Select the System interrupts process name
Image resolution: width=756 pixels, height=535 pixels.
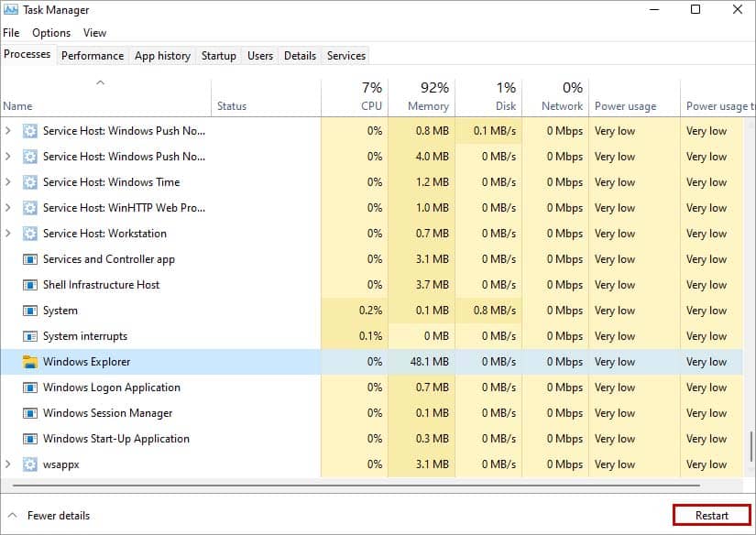click(x=85, y=336)
